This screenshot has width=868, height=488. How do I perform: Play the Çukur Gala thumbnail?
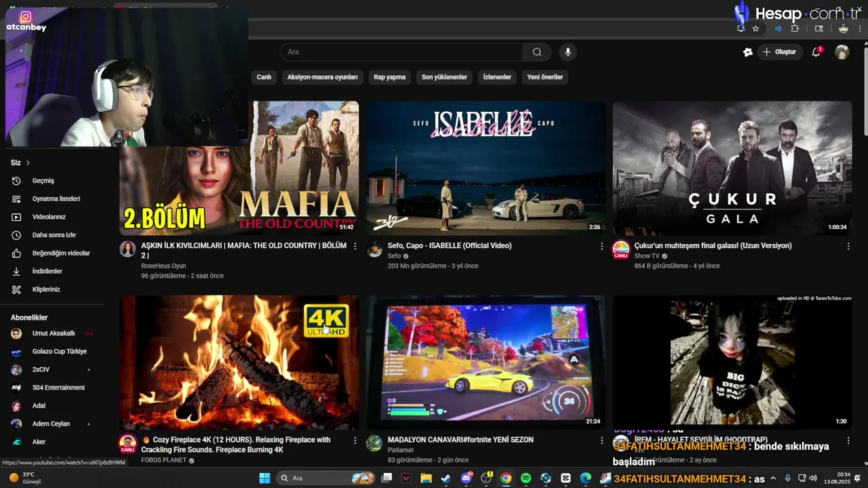[x=732, y=168]
